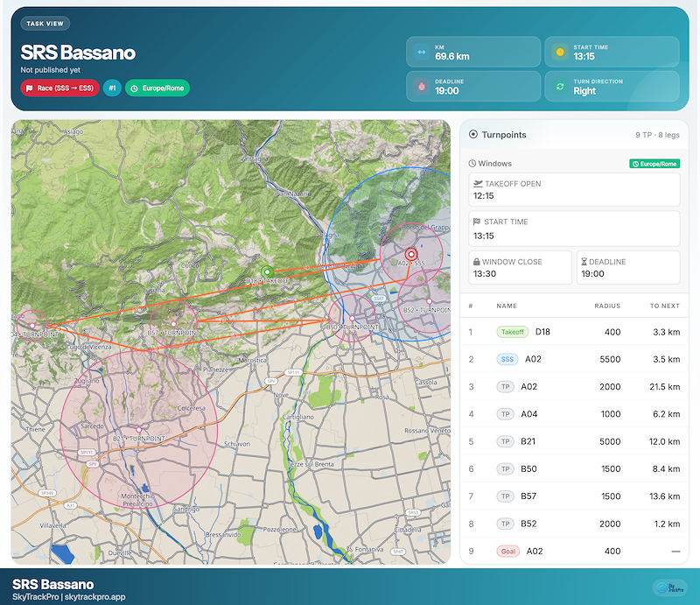Click the D18 • TAKEOFF map label
This screenshot has width=700, height=605.
point(268,281)
